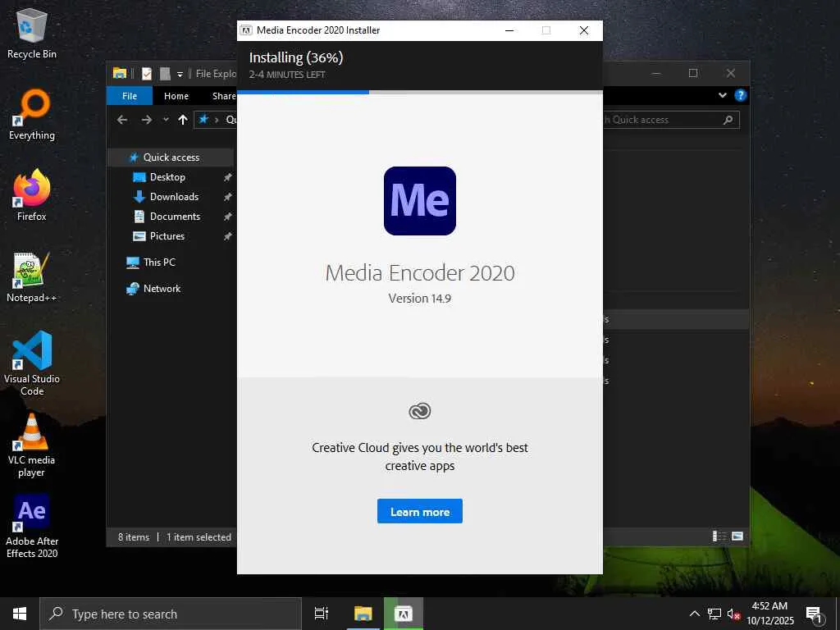Screen dimensions: 840x630
Task: Click the Learn more button
Action: pos(420,512)
